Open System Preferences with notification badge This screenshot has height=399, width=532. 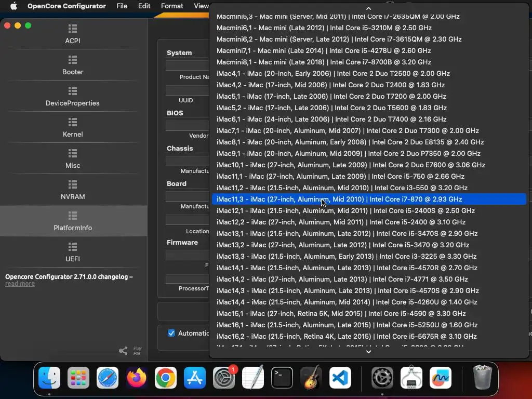pos(224,378)
